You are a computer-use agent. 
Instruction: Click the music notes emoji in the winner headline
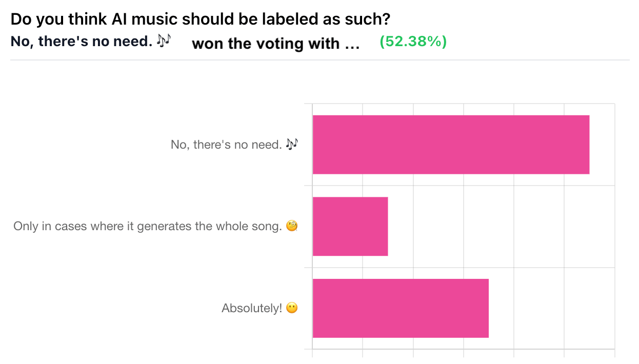coord(163,41)
